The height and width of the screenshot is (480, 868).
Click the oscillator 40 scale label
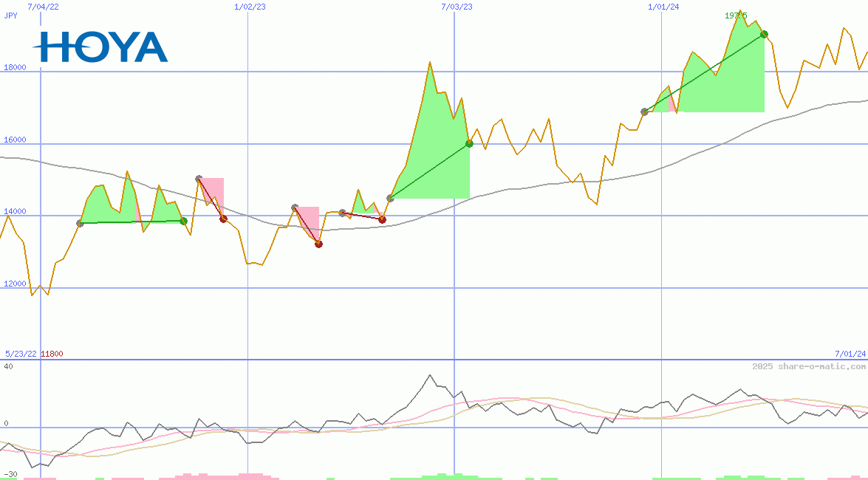tap(9, 366)
